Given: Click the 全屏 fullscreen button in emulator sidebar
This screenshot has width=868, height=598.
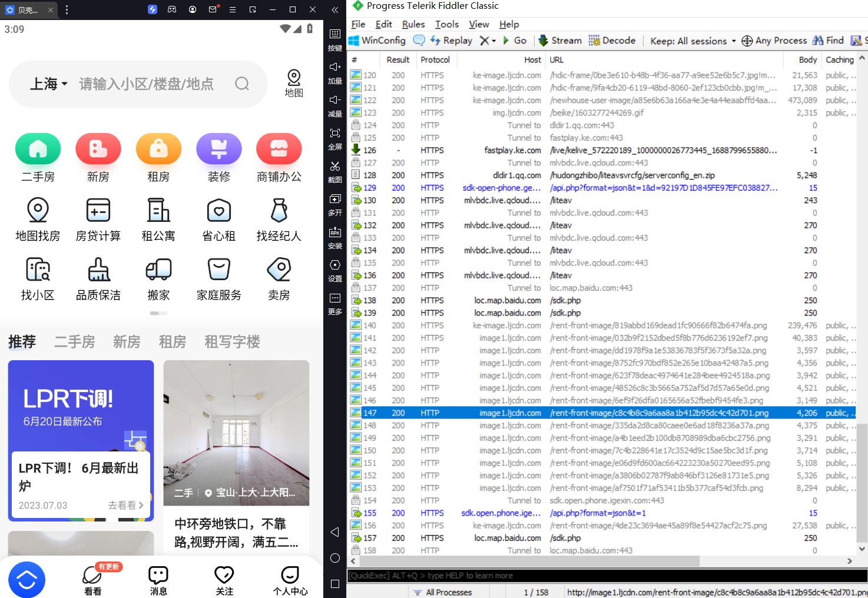Looking at the screenshot, I should [x=335, y=138].
